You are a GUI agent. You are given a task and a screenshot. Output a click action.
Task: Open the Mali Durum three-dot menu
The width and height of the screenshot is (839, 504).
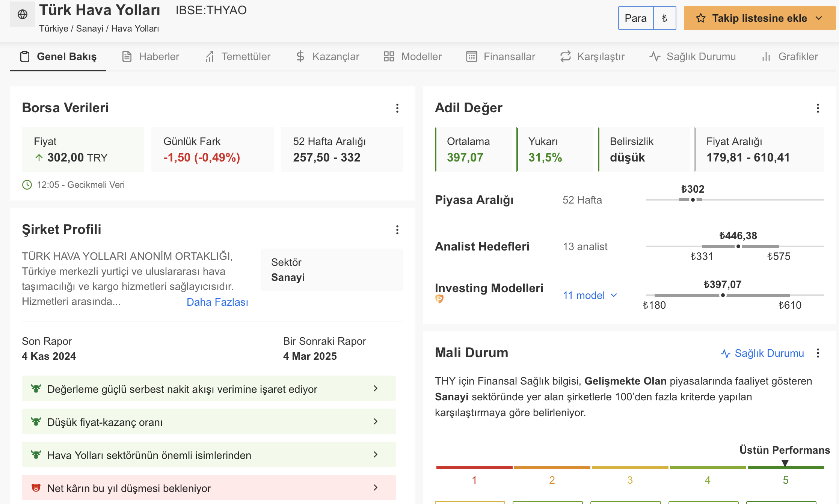pos(818,353)
